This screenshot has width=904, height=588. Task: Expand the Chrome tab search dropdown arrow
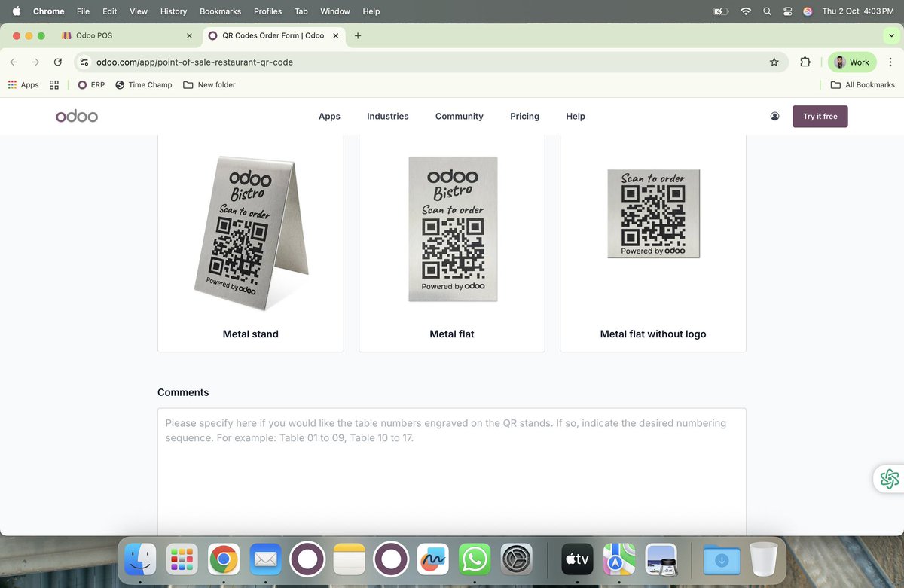click(x=891, y=35)
